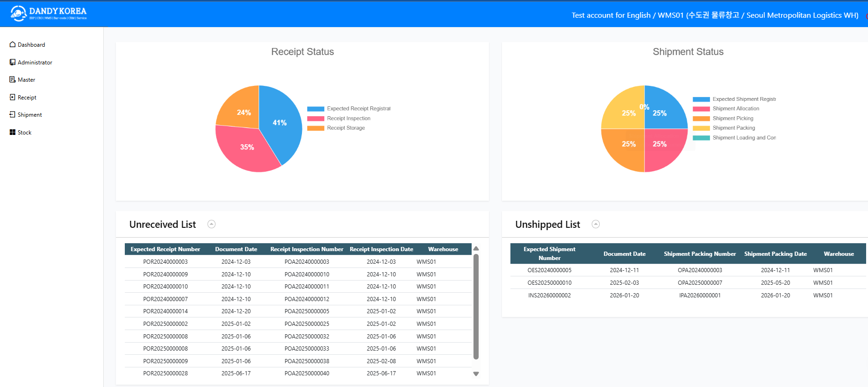Toggle Receipt Inspection legend entry

pos(339,119)
